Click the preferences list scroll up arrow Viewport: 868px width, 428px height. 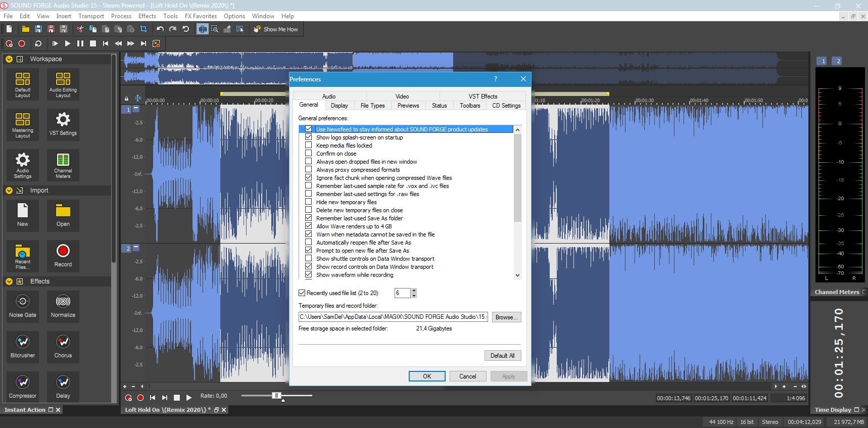(x=517, y=130)
